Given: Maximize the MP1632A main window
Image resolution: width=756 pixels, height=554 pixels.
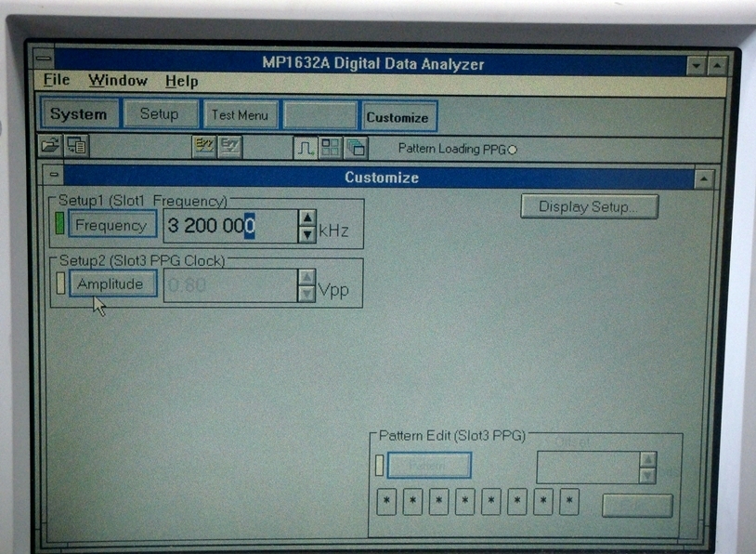Looking at the screenshot, I should (x=717, y=66).
